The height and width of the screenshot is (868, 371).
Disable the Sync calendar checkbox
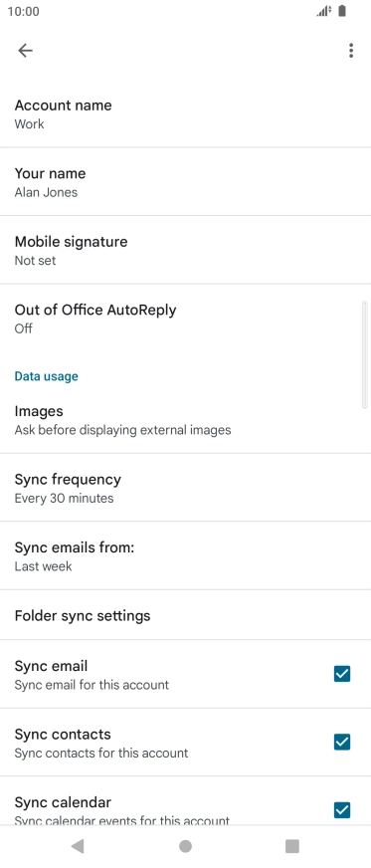342,810
